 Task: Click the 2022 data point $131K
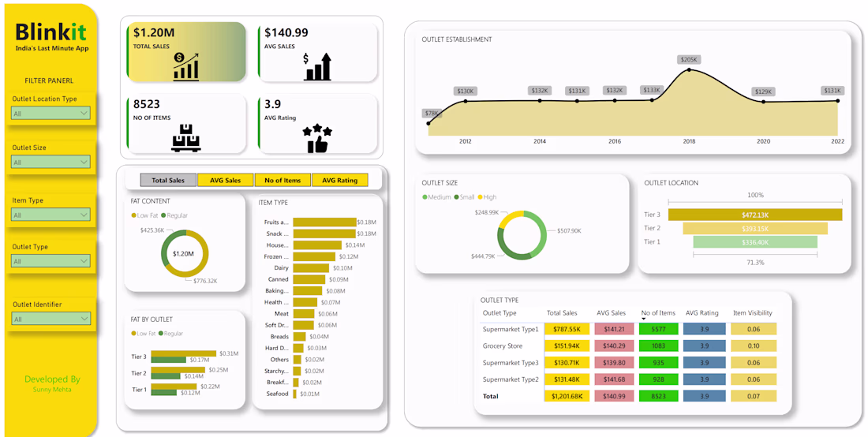(837, 101)
